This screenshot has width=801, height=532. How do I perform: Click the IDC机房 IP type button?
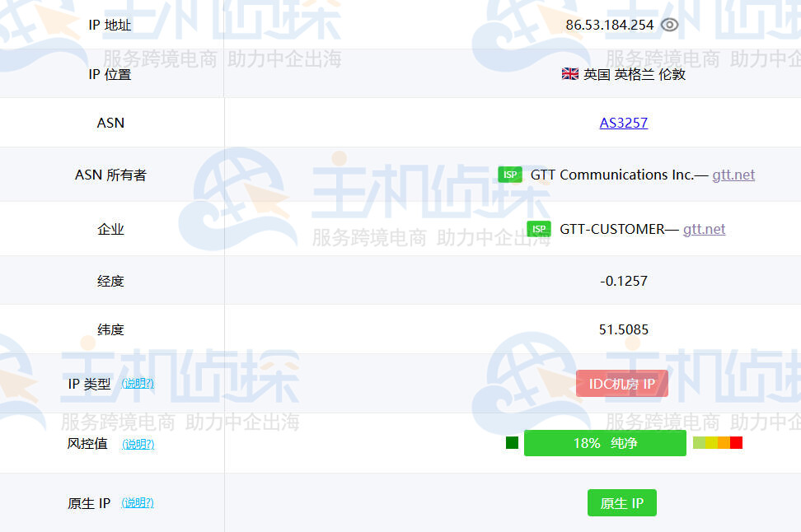(622, 383)
